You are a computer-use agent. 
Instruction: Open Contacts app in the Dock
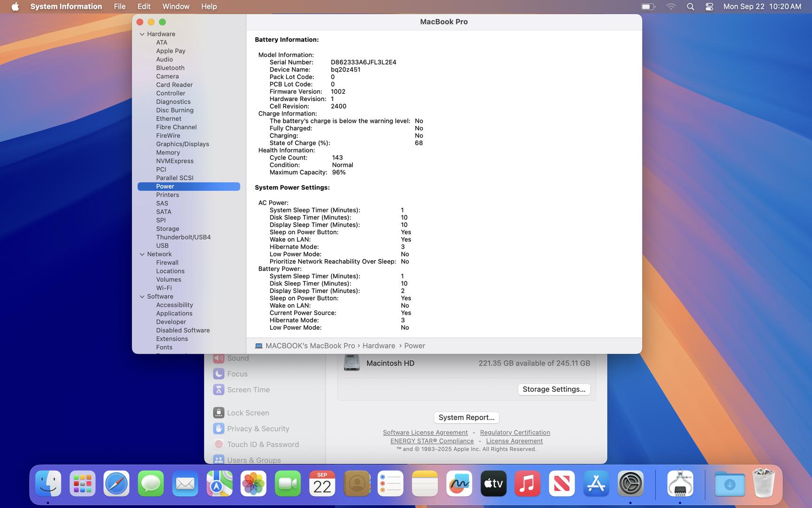point(357,484)
